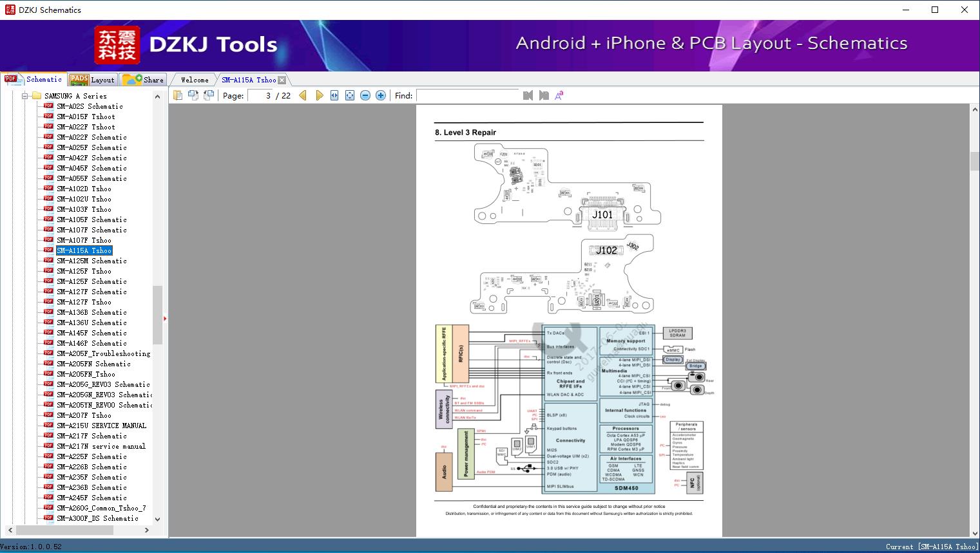Zoom out with the minus icon
Image resolution: width=980 pixels, height=553 pixels.
pos(365,95)
